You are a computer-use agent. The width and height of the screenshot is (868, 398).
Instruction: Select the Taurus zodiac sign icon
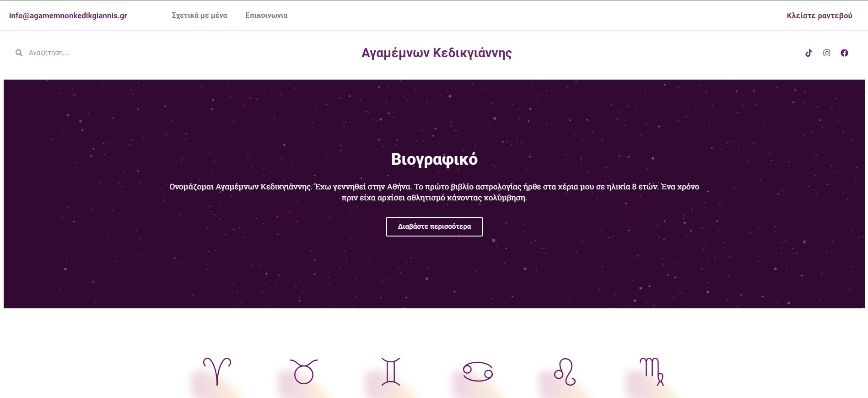tap(303, 371)
